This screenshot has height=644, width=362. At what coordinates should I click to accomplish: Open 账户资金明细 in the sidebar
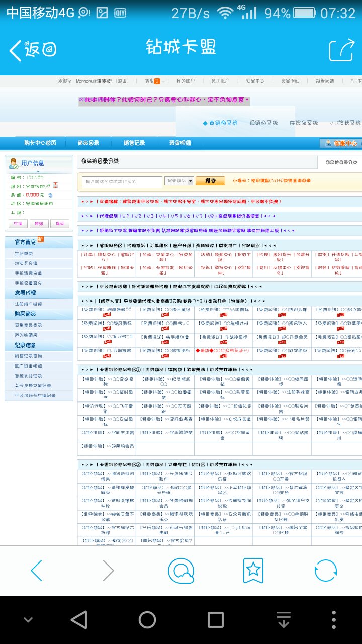click(x=28, y=366)
